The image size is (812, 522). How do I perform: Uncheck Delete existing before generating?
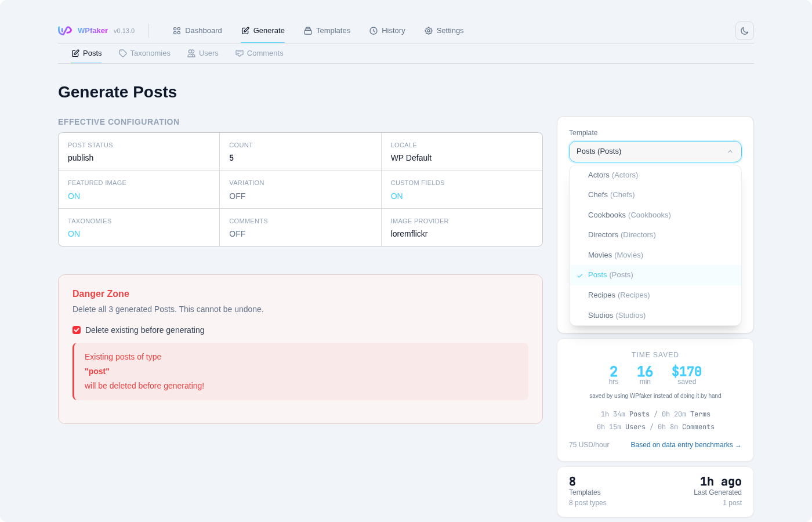tap(77, 330)
